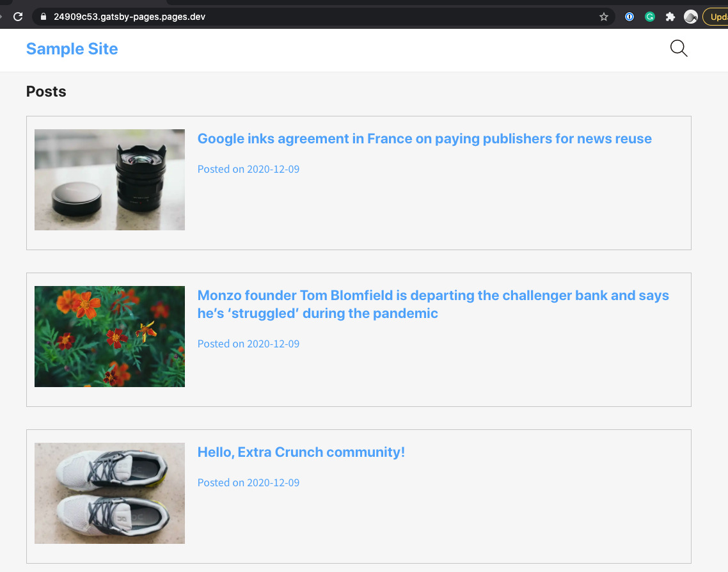
Task: Click the Posts heading
Action: (45, 91)
